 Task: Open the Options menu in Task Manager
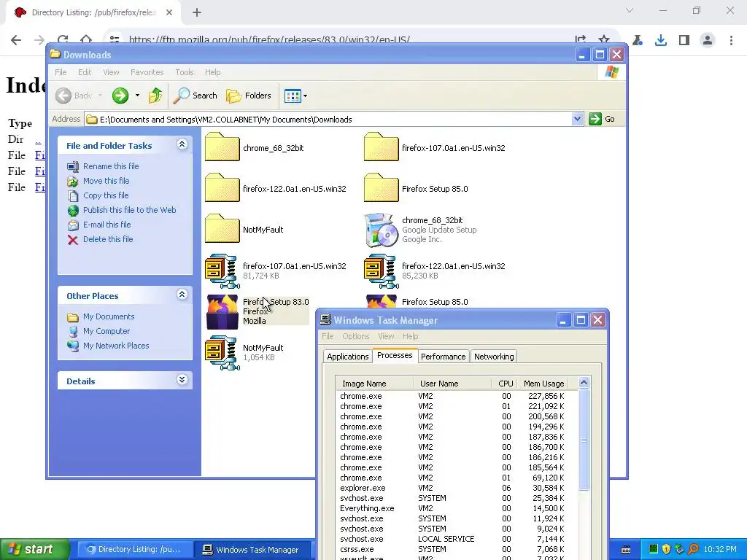click(x=356, y=336)
